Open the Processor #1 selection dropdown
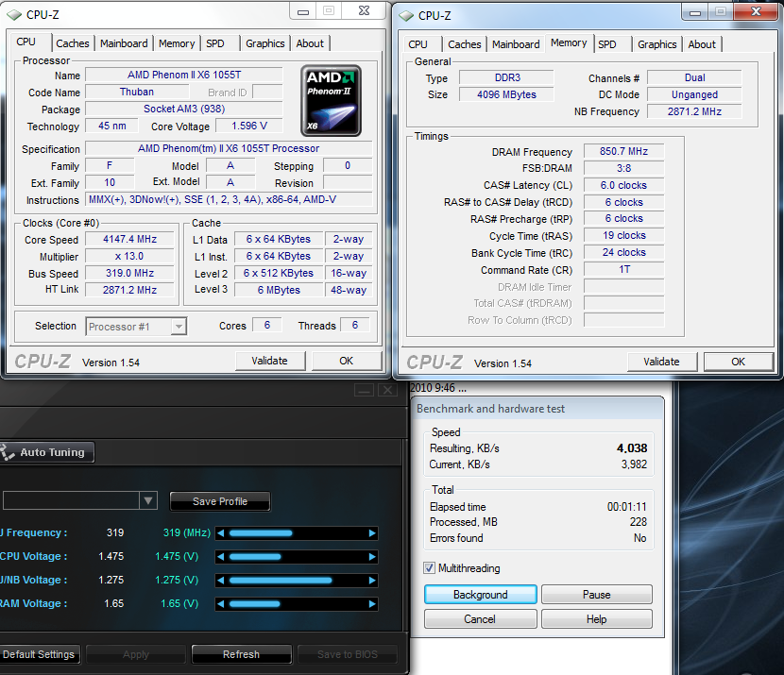Screen dimensions: 784x675 coord(179,327)
